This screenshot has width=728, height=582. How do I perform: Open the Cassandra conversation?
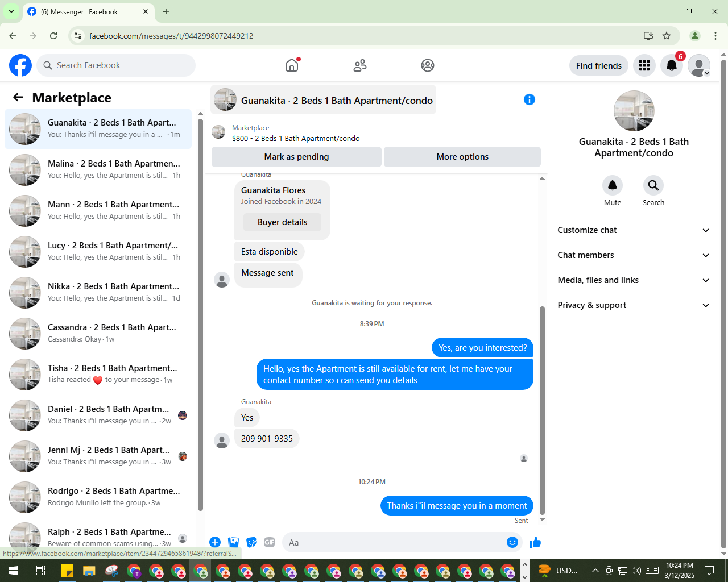click(98, 334)
